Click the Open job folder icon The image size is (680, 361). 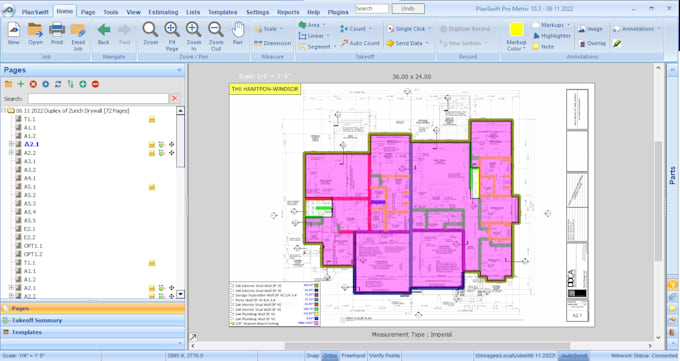(x=35, y=33)
